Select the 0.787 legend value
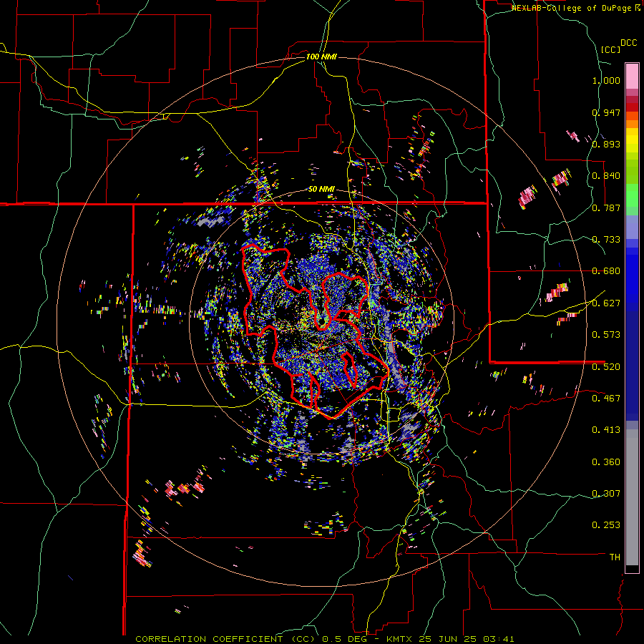This screenshot has height=644, width=644. 606,208
